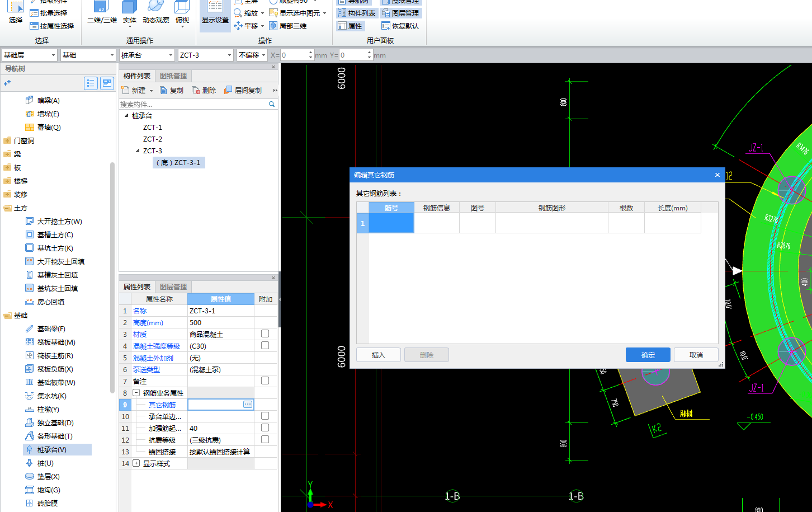Toggle the 图层管理 panel button in ribbon

coord(400,13)
